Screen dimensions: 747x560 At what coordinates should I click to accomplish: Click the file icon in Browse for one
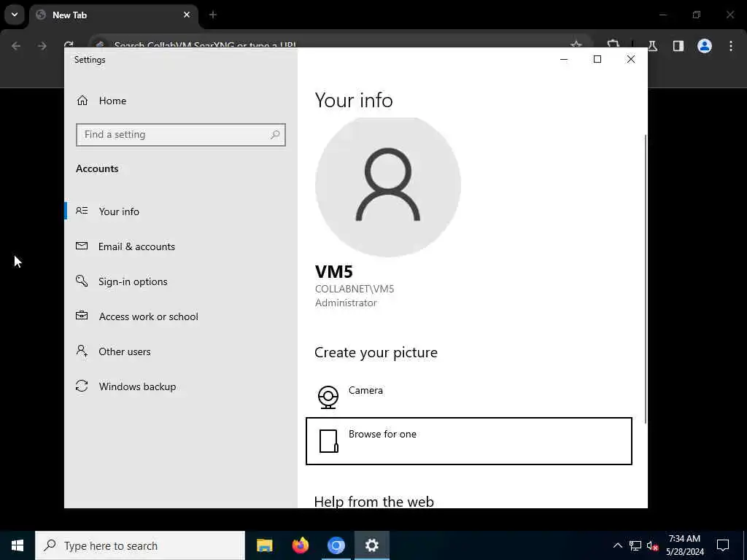(x=329, y=441)
